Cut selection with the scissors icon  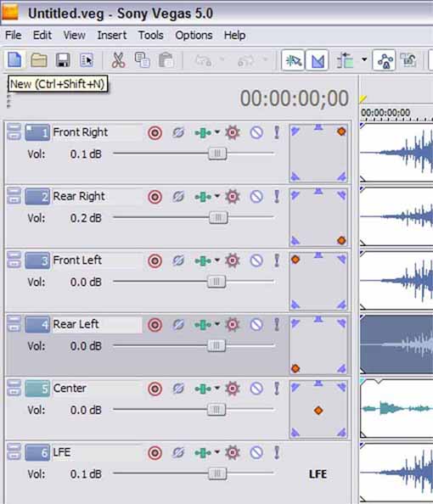pos(118,60)
